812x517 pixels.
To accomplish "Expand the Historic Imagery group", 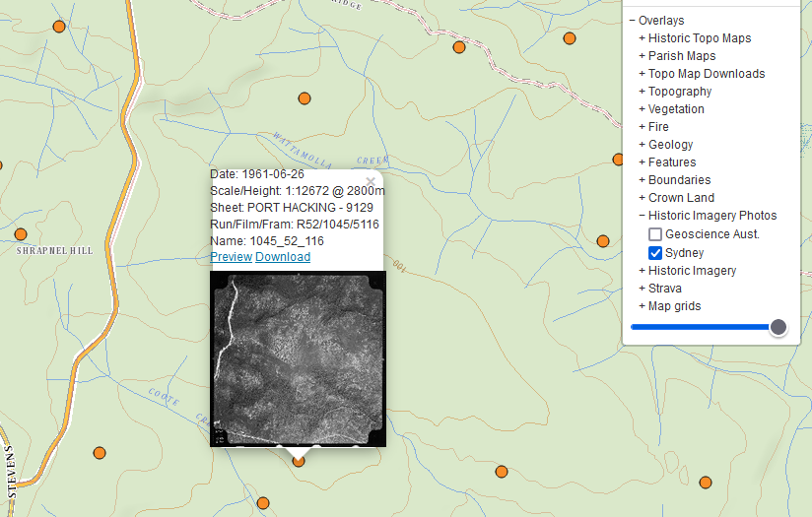I will 643,271.
